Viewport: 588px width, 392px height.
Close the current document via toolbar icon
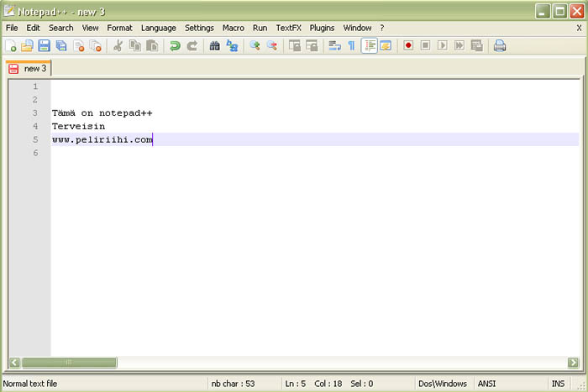pos(79,45)
